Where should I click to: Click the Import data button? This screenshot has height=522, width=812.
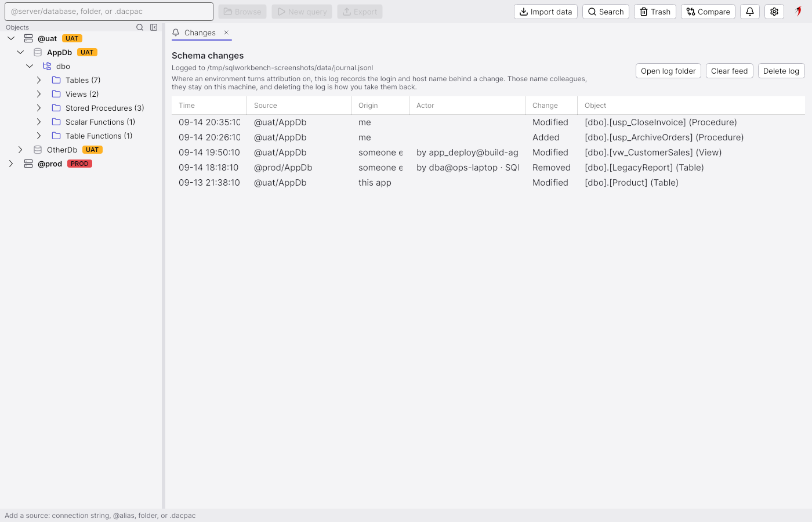(546, 12)
